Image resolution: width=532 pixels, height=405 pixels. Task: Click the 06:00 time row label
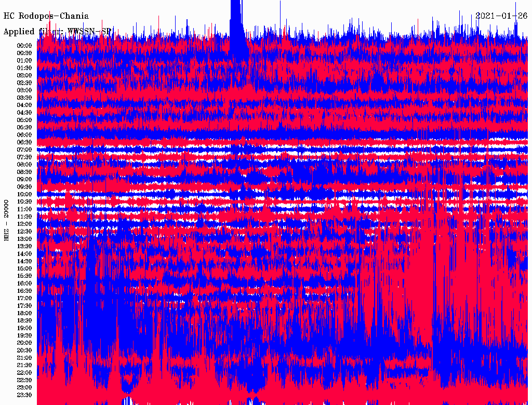point(24,135)
